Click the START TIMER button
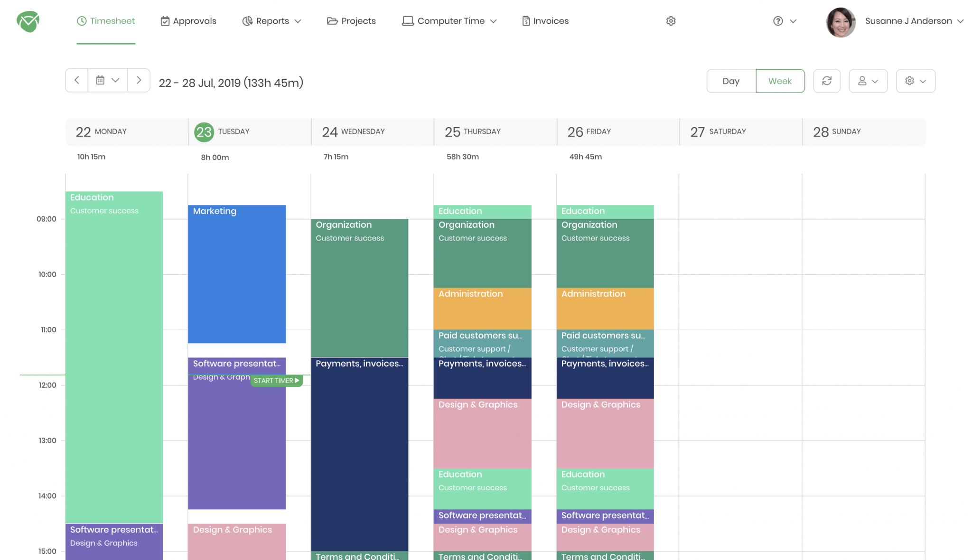972x560 pixels. pyautogui.click(x=276, y=380)
